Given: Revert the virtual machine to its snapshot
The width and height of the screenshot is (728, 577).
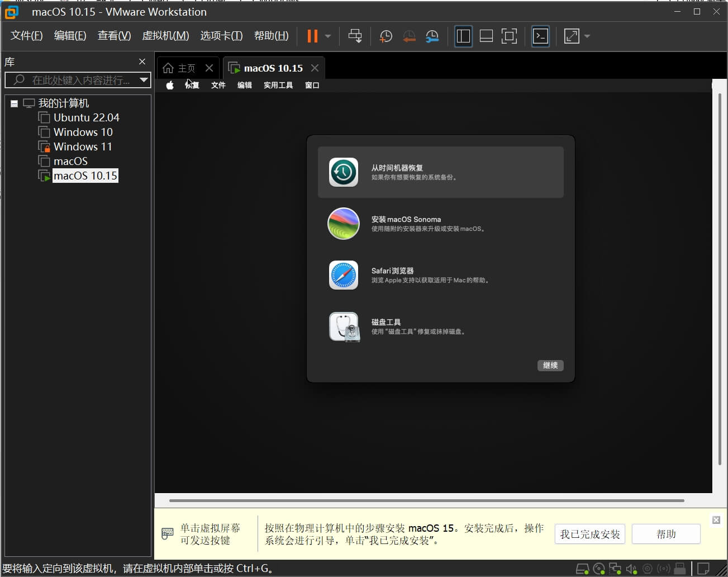Looking at the screenshot, I should 409,36.
